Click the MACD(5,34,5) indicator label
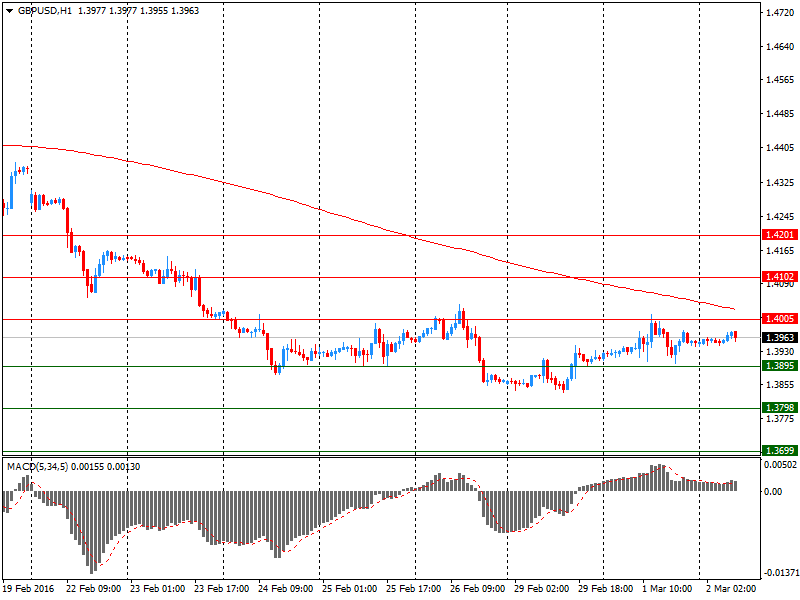800x600 pixels. click(x=37, y=466)
